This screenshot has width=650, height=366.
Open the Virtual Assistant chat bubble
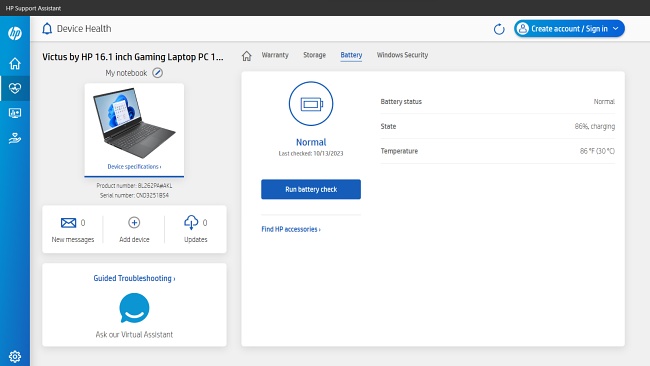134,308
